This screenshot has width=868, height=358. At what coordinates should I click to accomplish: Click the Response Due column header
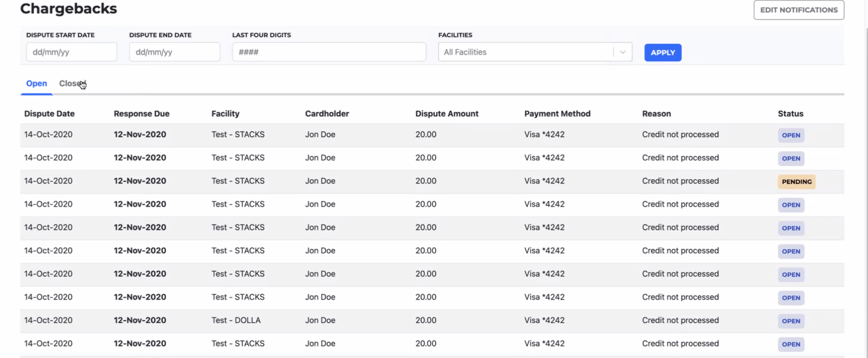click(x=141, y=113)
